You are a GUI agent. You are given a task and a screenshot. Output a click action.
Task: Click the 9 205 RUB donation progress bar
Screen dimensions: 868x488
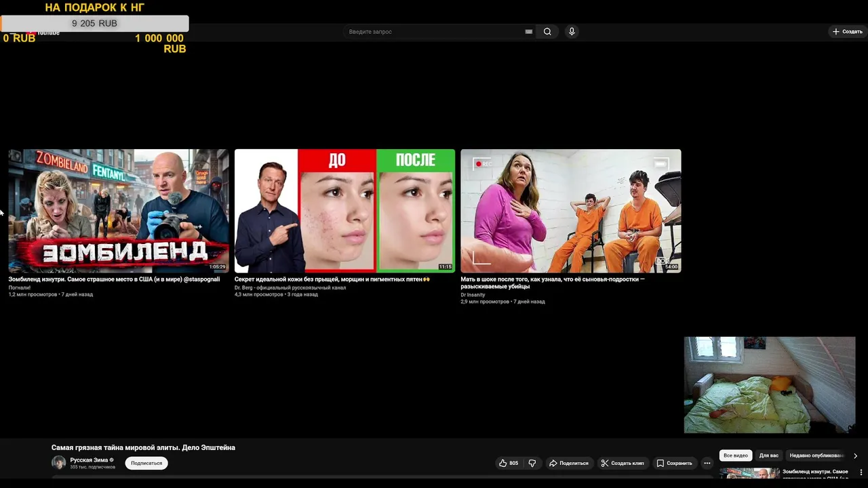coord(94,23)
